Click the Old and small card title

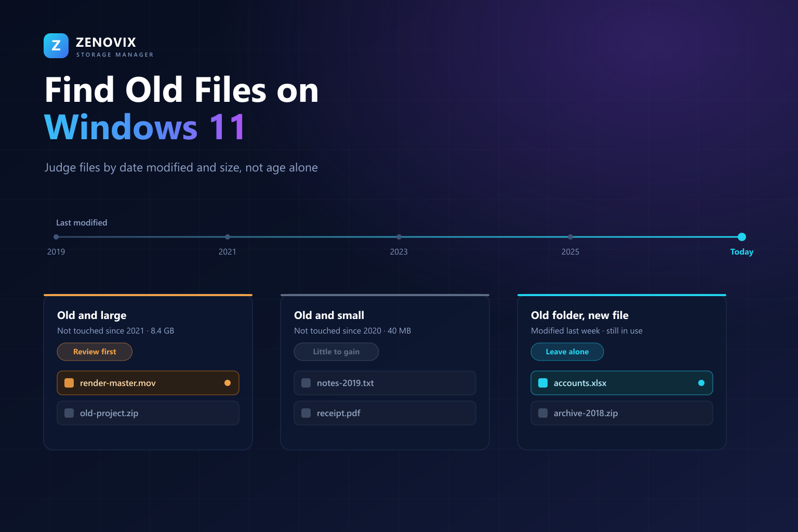point(329,315)
